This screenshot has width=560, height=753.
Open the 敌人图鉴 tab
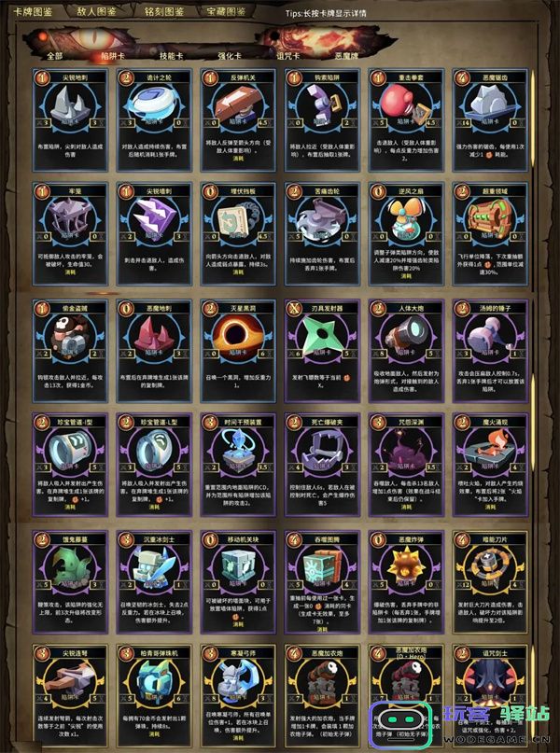click(96, 11)
